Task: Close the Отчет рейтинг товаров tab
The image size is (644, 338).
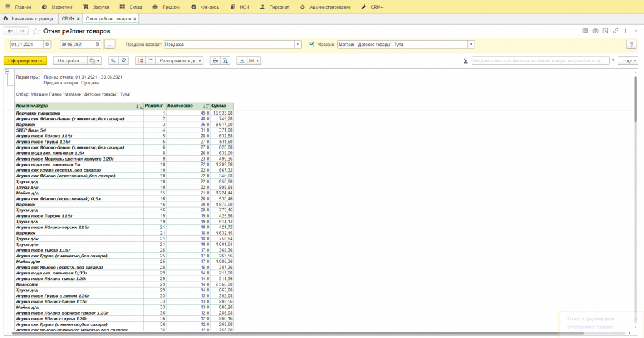Action: coord(135,18)
